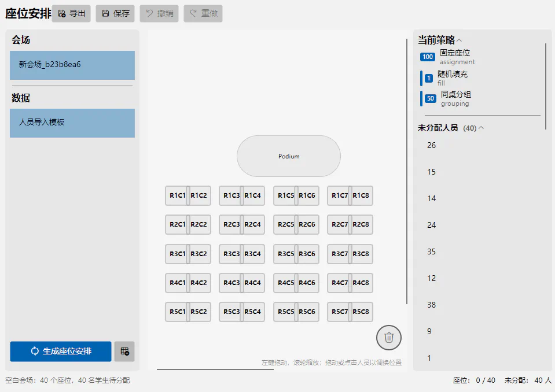Click the canvas horizontal scrollbar
555x392 pixels.
pyautogui.click(x=215, y=369)
